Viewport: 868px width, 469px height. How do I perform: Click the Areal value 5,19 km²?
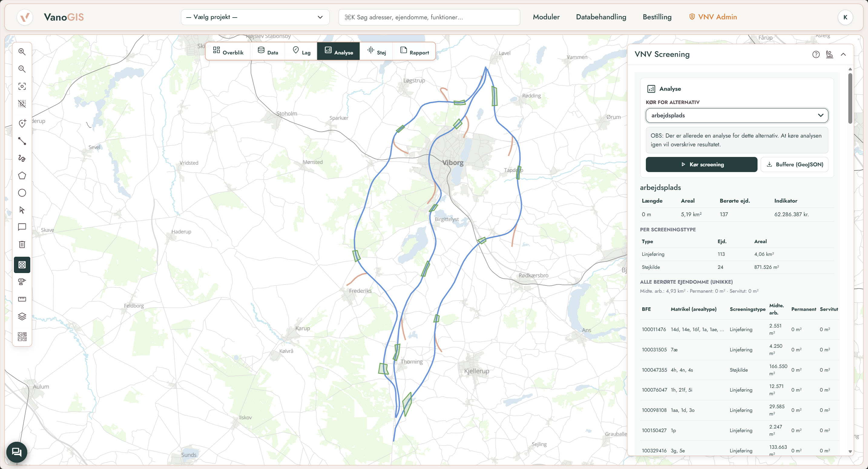(x=691, y=214)
